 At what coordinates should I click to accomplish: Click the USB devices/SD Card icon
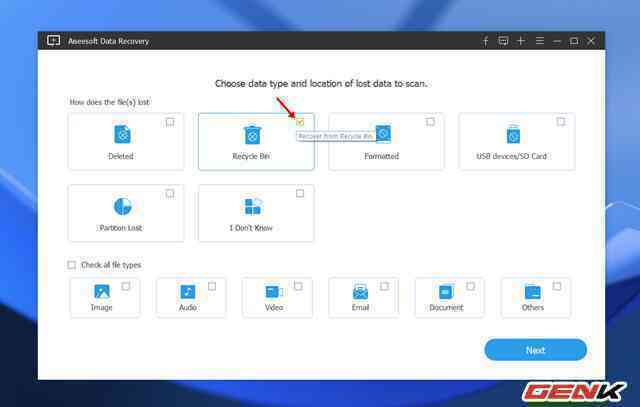click(513, 134)
